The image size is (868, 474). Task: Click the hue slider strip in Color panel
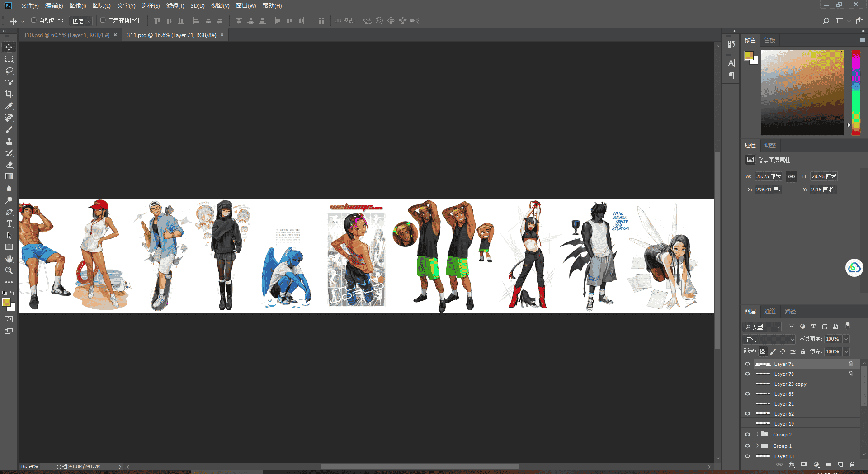856,92
